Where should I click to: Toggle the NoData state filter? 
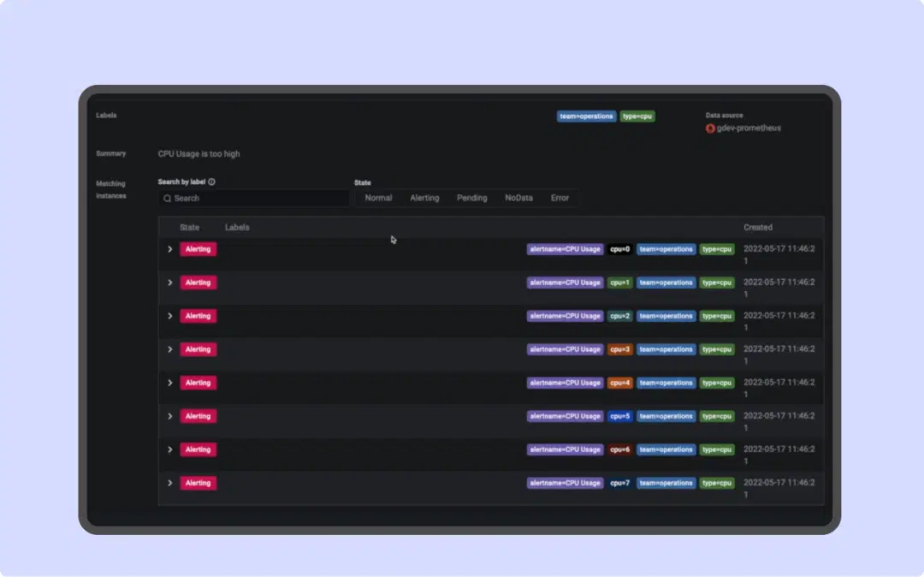pos(518,198)
